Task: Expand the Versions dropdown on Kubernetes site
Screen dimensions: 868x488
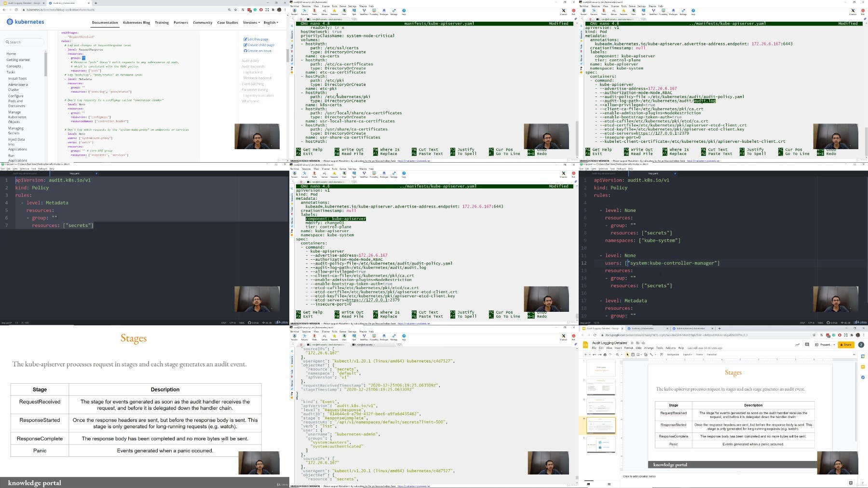Action: pos(251,22)
